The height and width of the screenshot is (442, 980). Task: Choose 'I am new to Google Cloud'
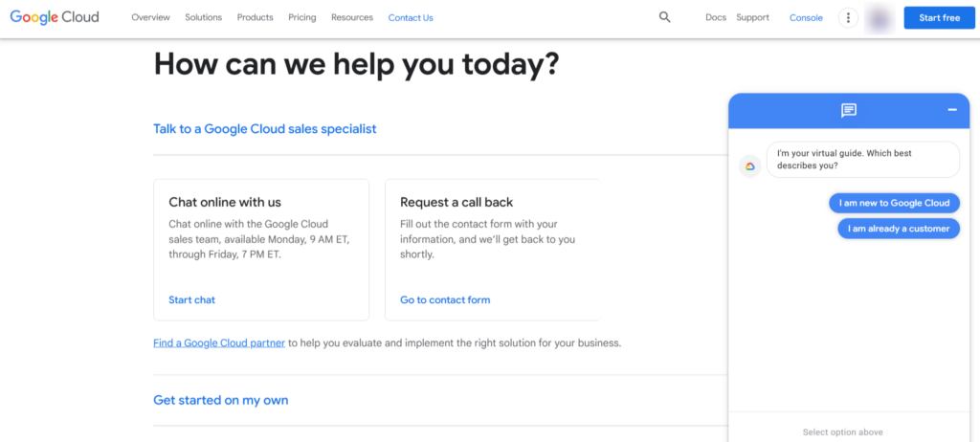[894, 203]
